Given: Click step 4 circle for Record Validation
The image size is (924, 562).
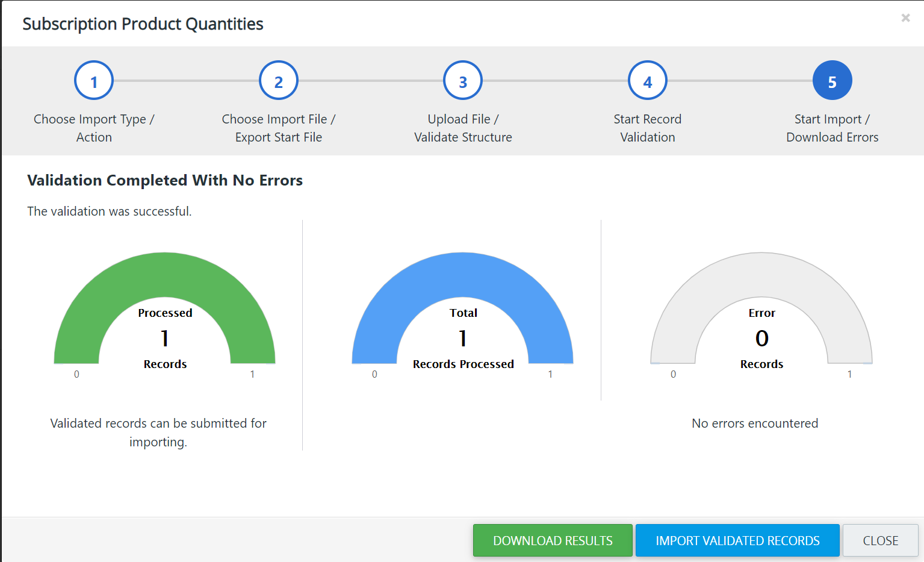Looking at the screenshot, I should tap(648, 81).
